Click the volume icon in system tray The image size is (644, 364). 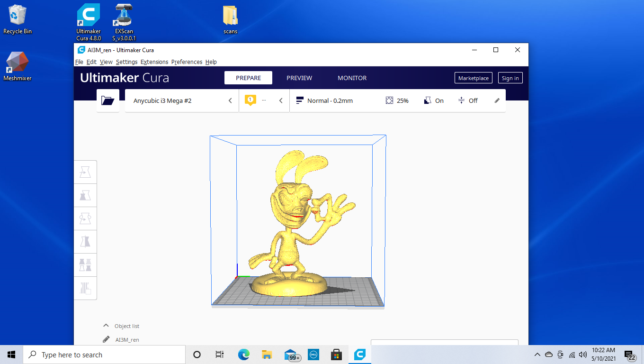point(583,355)
